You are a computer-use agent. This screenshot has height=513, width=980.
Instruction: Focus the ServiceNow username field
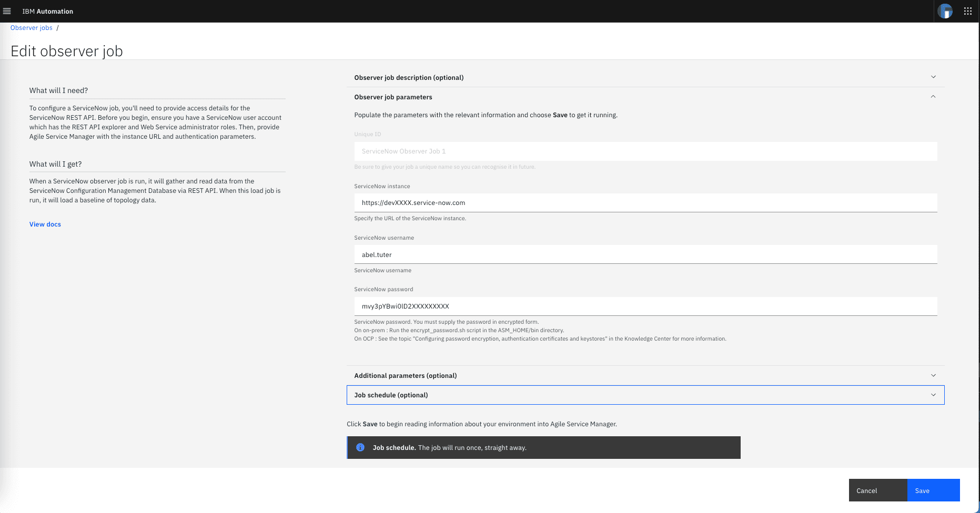click(x=645, y=254)
